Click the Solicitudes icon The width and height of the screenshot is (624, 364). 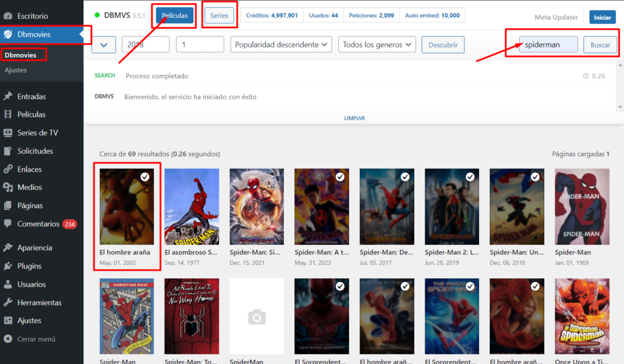coord(8,151)
